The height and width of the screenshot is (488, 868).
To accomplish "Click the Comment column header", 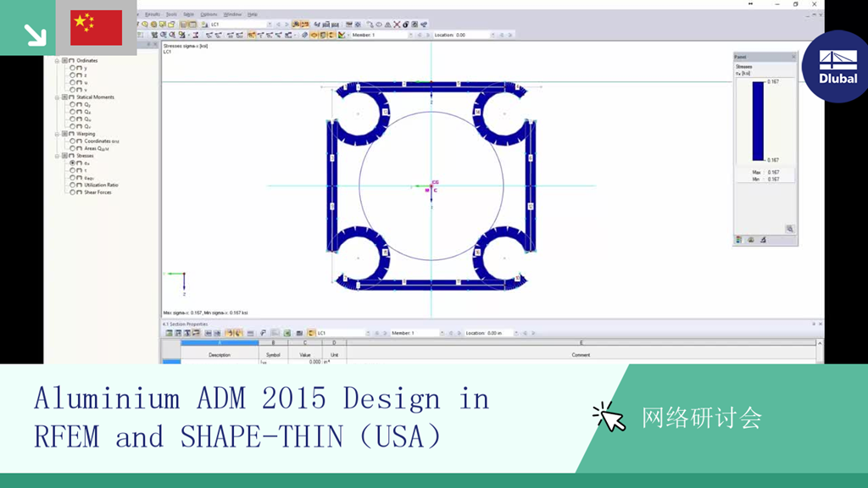I will 581,355.
